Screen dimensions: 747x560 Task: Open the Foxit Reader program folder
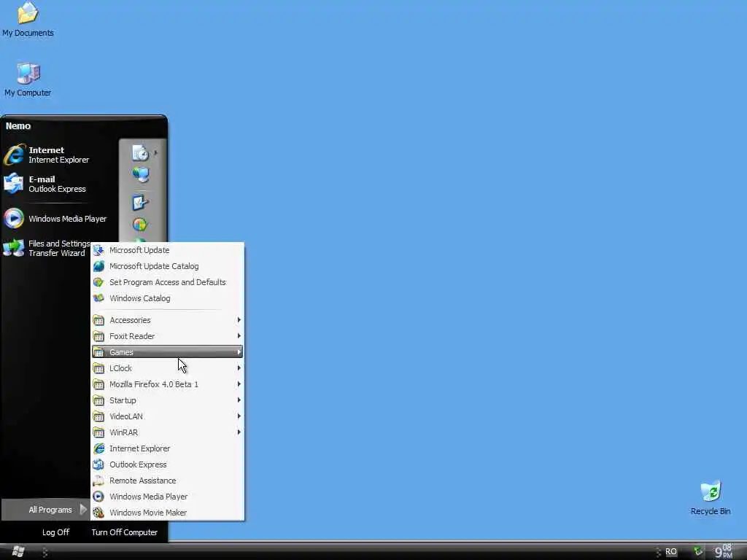pyautogui.click(x=167, y=336)
